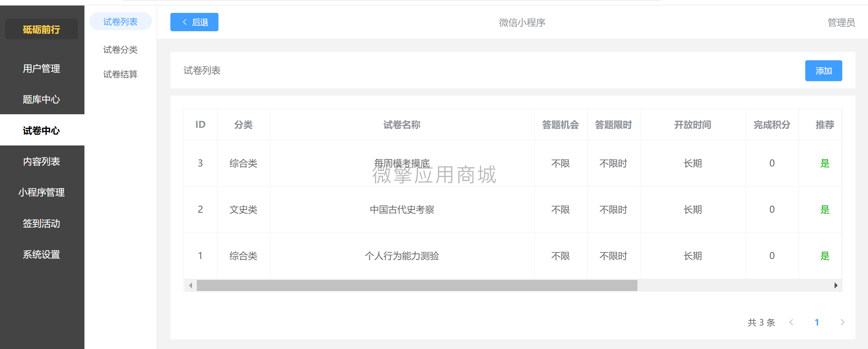868x349 pixels.
Task: Click the 后退 back button
Action: click(x=194, y=22)
